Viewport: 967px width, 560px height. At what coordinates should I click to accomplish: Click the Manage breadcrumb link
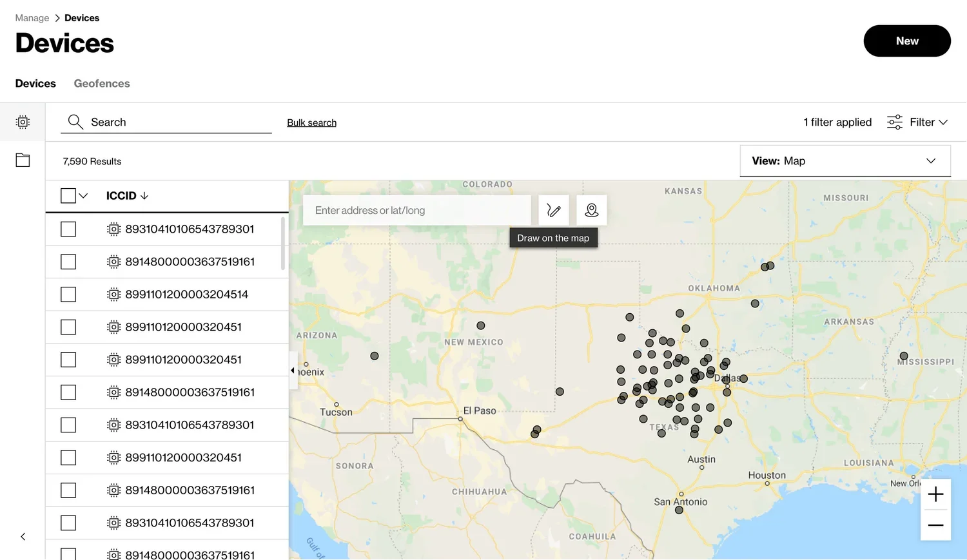(32, 17)
